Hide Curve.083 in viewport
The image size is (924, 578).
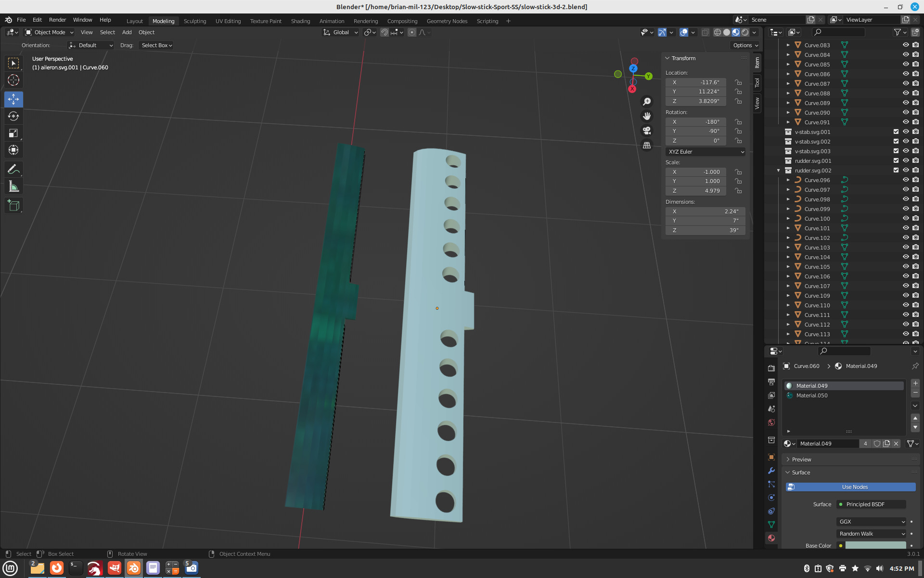pos(906,45)
